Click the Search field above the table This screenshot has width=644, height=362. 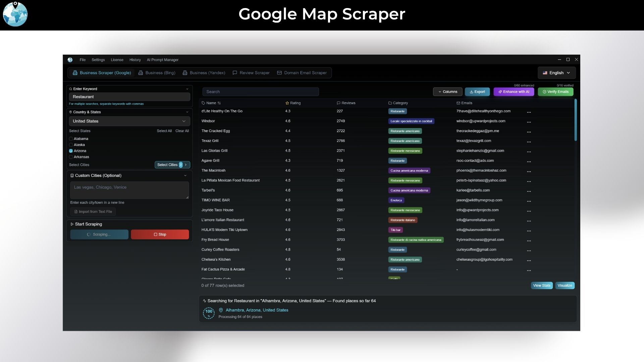(260, 92)
